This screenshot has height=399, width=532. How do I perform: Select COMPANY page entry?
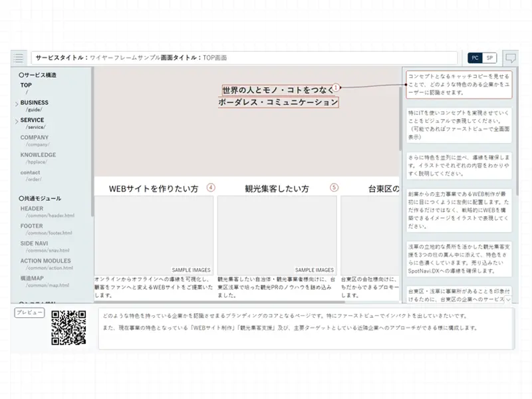(35, 138)
